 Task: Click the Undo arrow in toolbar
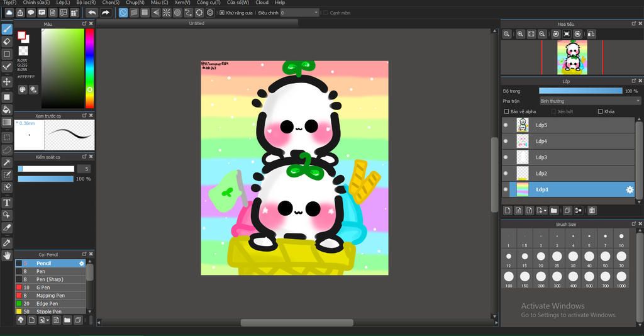[92, 13]
